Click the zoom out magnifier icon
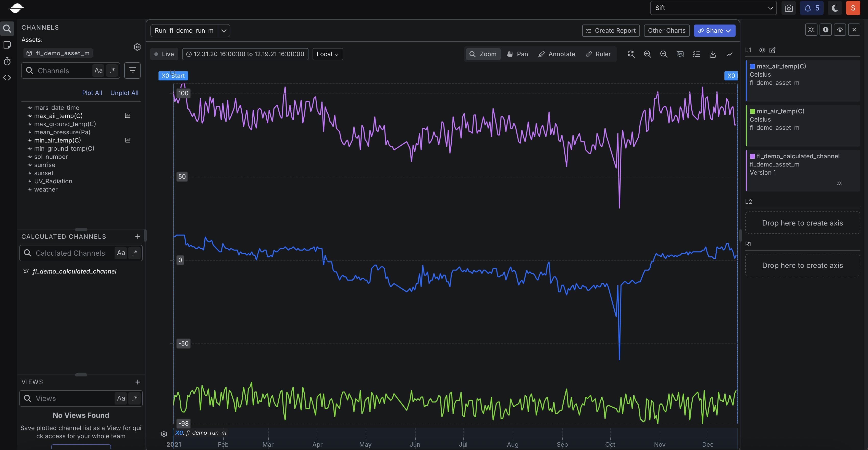 [663, 54]
